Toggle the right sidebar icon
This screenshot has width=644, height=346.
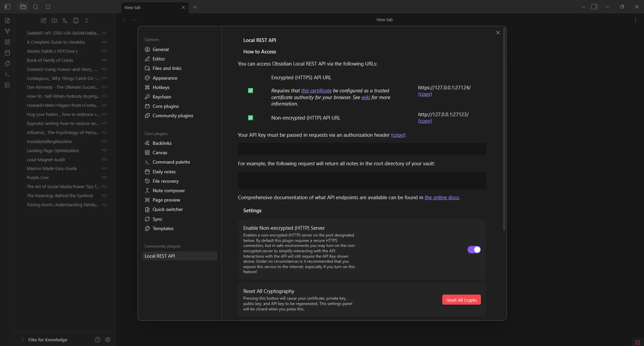point(594,7)
